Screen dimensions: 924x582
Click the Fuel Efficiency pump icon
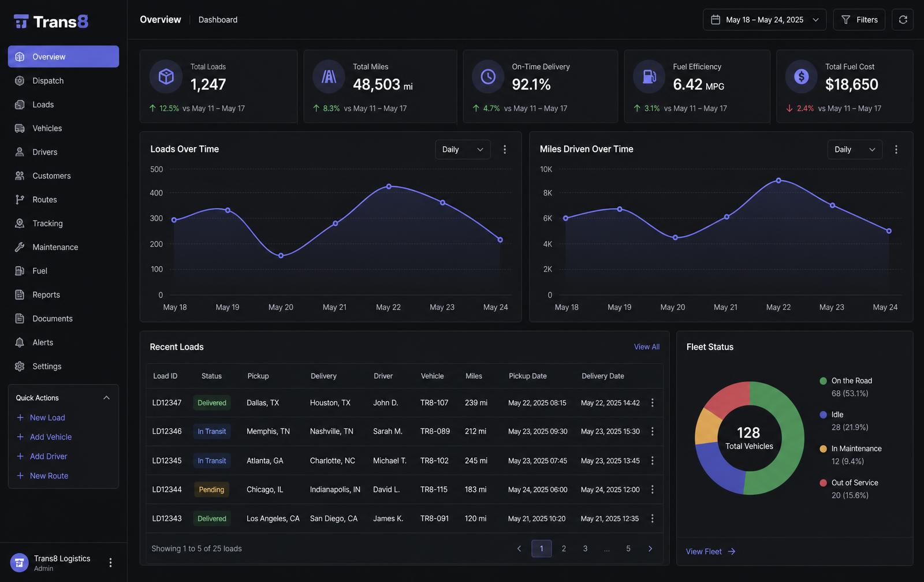(649, 76)
